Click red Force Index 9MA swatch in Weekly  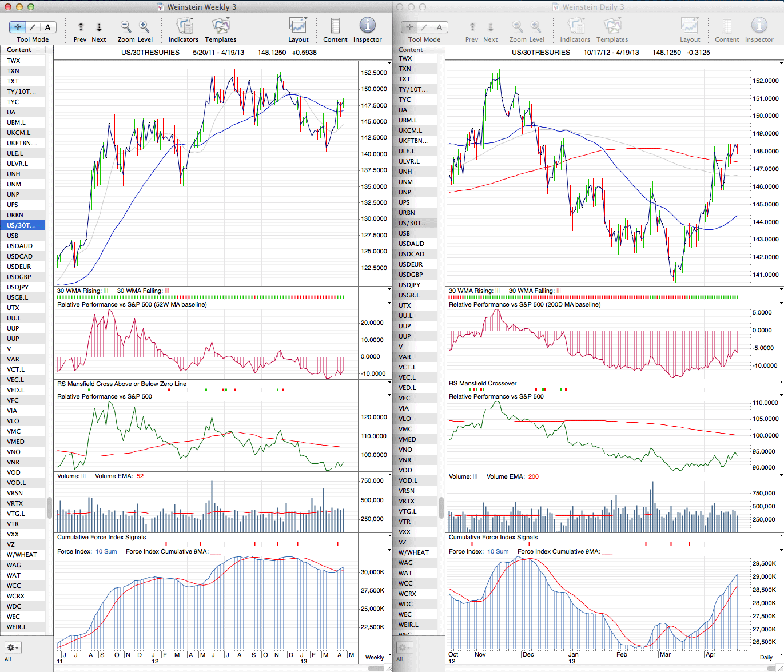click(216, 552)
